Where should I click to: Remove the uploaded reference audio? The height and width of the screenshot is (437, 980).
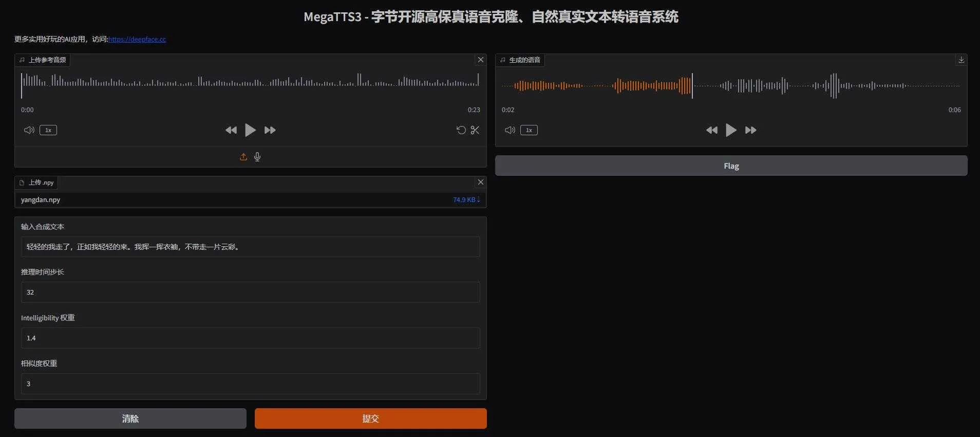481,60
